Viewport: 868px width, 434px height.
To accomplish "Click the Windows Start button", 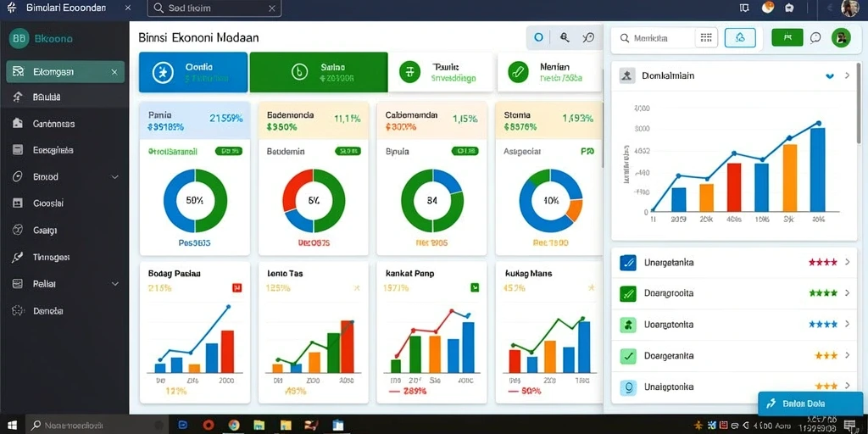I will [12, 426].
